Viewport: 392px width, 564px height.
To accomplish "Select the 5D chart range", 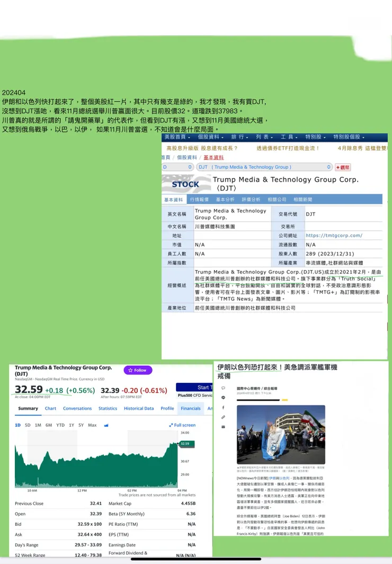I will (28, 425).
